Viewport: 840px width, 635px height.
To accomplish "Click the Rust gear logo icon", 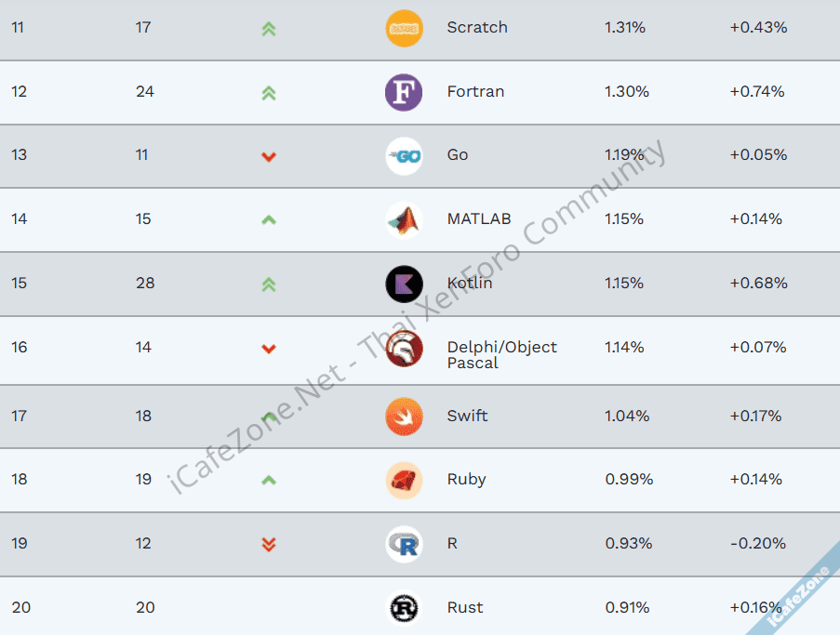I will 404,608.
